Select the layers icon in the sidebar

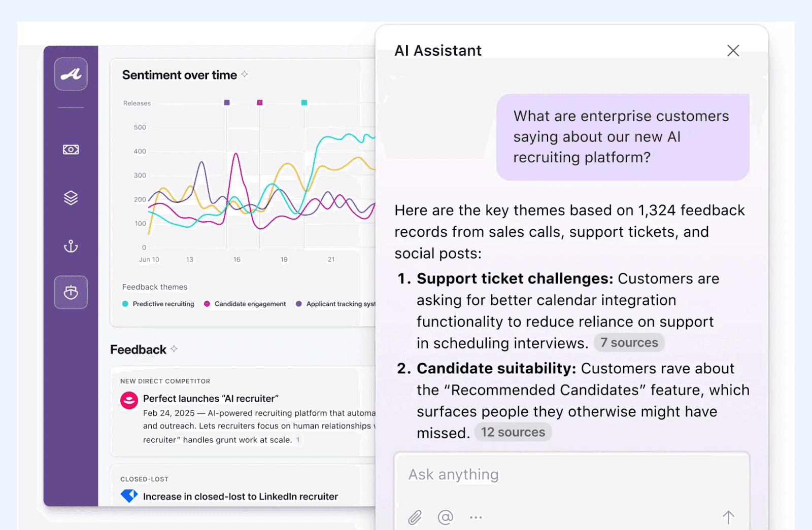tap(71, 197)
